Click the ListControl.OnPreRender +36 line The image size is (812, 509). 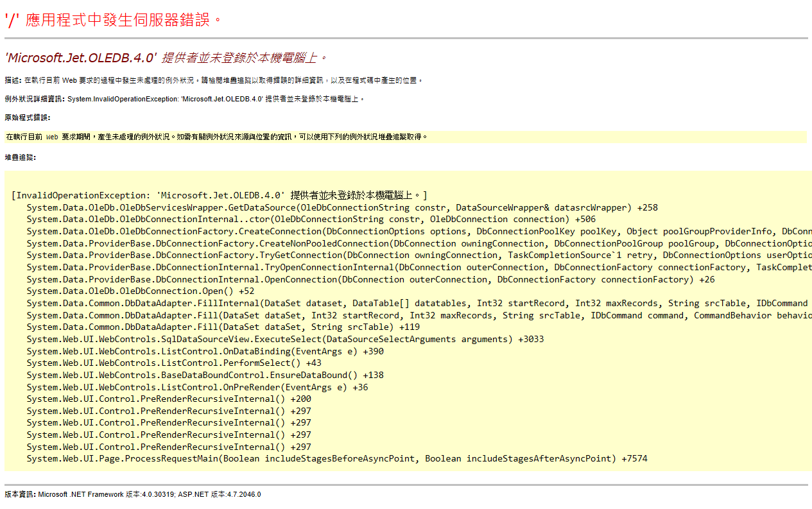pos(197,387)
